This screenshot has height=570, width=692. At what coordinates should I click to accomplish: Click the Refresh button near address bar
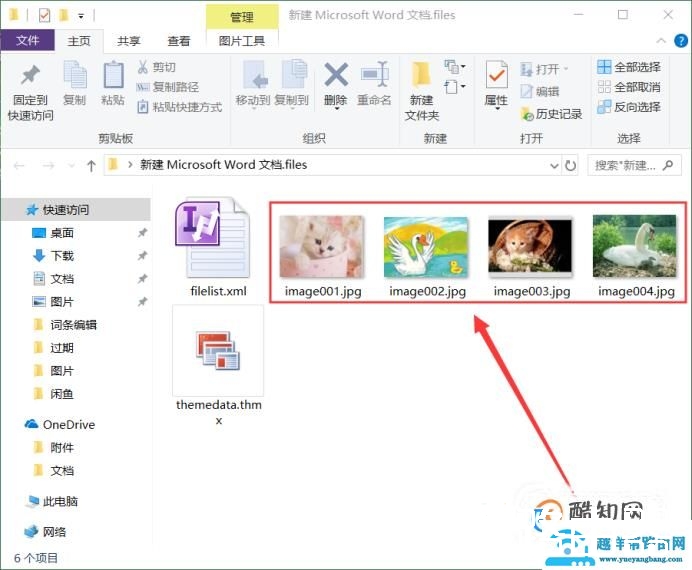coord(571,165)
